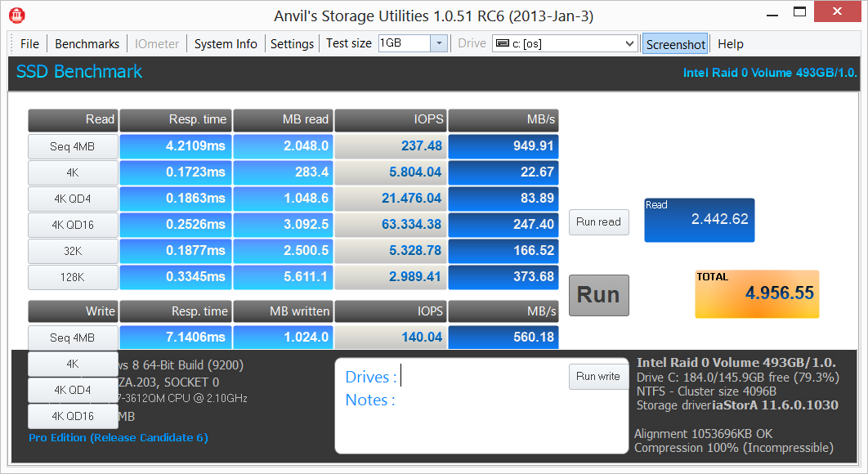
Task: Click the read 4K test button
Action: coord(73,172)
